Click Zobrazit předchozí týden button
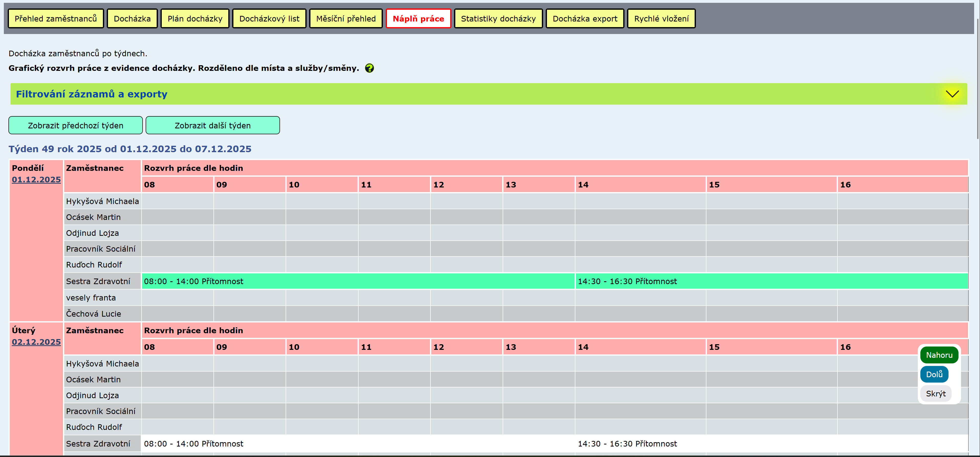 coord(75,126)
